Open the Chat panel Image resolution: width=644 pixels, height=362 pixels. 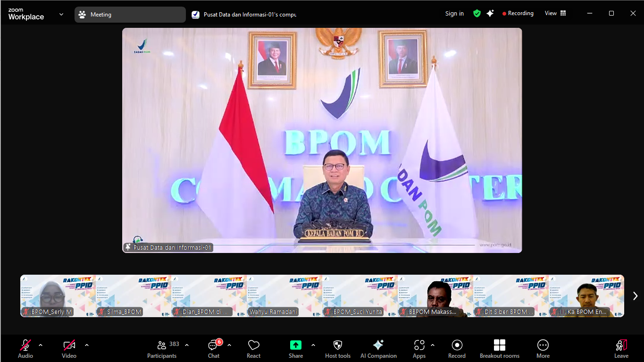click(214, 349)
